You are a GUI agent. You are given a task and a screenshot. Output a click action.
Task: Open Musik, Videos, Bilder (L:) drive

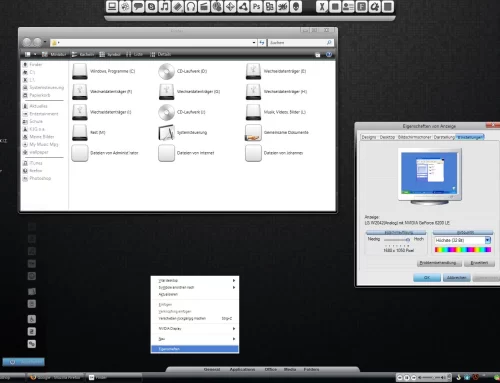[x=276, y=112]
